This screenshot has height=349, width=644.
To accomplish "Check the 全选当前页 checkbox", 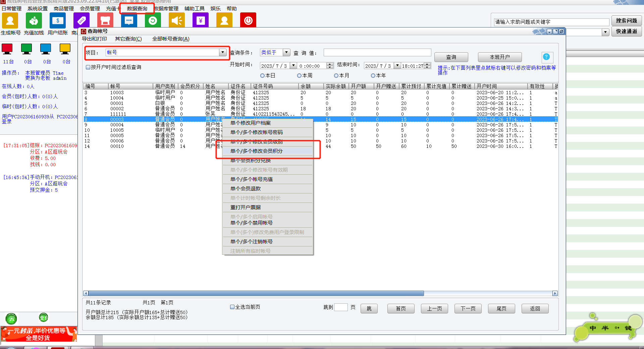I will click(232, 307).
